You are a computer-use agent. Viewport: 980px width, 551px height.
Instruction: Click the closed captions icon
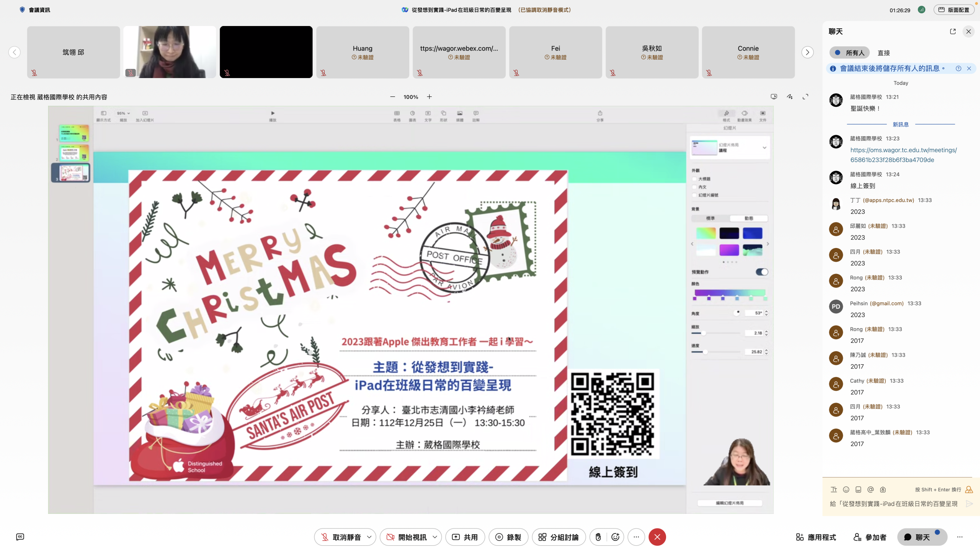[20, 537]
